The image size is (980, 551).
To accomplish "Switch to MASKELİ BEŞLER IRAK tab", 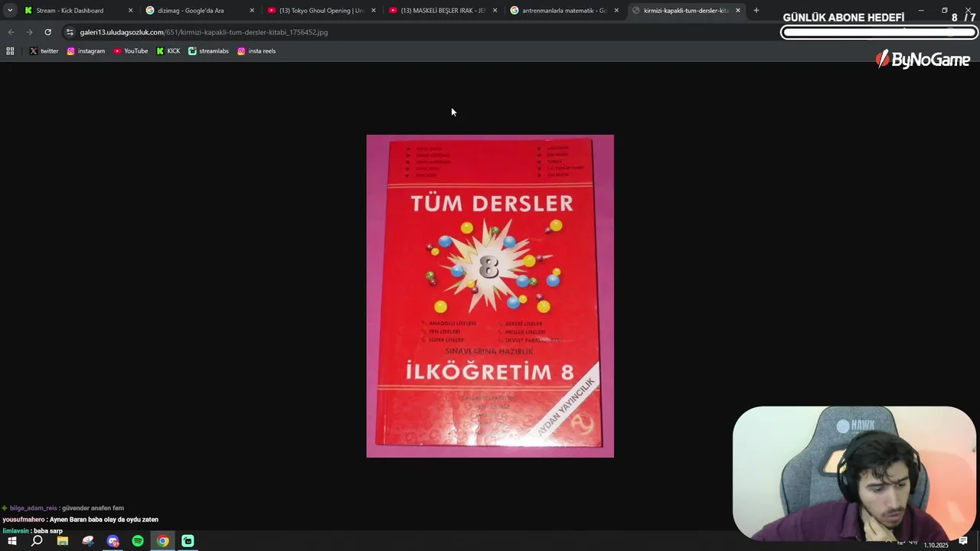I will tap(442, 11).
